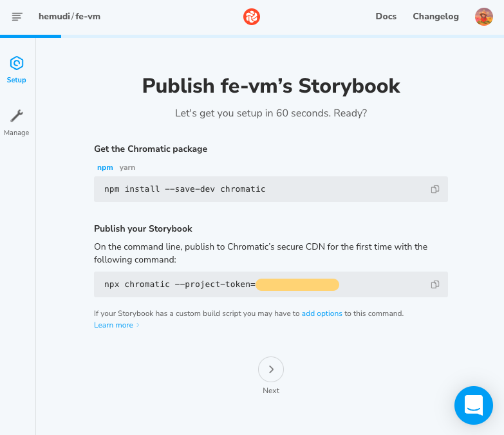Click the Chromatic logo in header
This screenshot has height=435, width=504.
(x=252, y=17)
